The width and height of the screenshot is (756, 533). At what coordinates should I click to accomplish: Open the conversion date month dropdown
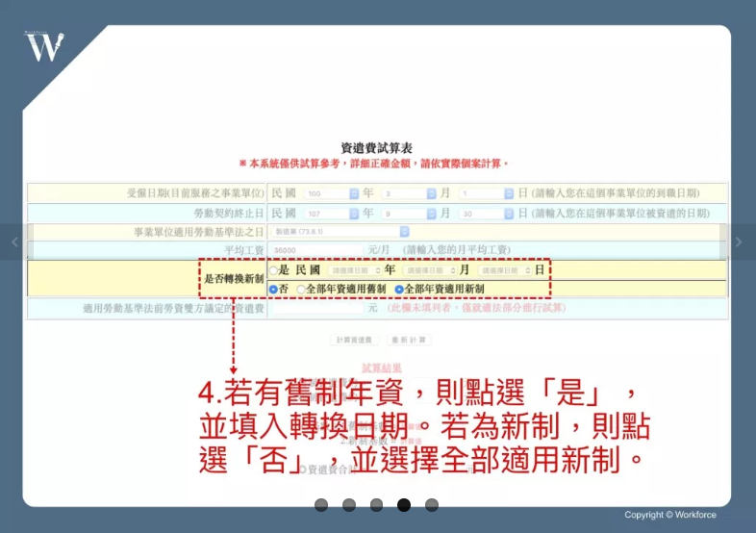click(x=430, y=270)
